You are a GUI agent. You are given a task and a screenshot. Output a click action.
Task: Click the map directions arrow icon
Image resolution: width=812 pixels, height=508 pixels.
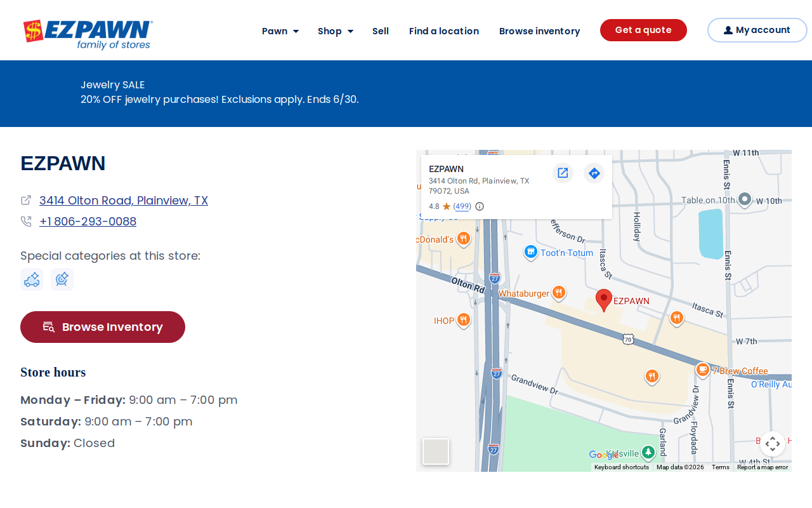click(594, 173)
